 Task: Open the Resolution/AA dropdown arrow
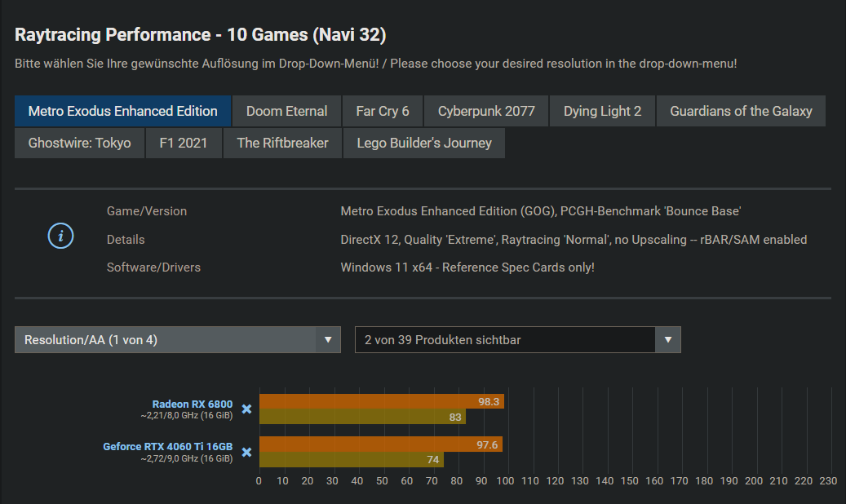pos(327,340)
